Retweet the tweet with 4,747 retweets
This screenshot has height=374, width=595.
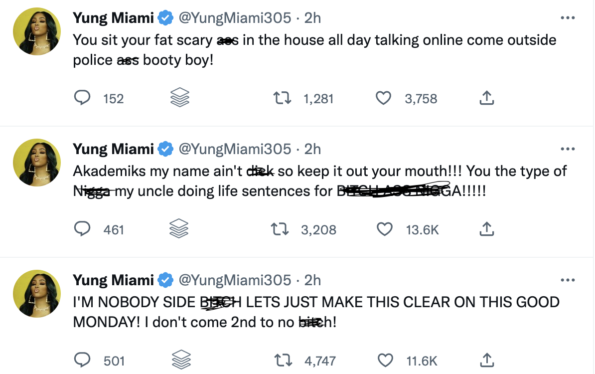coord(283,360)
